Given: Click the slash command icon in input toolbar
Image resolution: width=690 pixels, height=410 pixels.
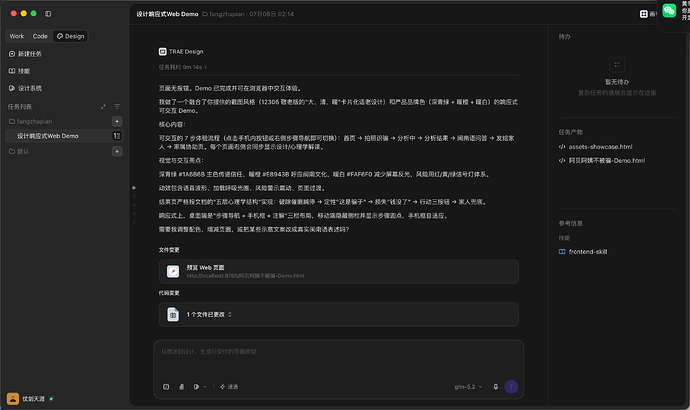Looking at the screenshot, I should [x=166, y=387].
